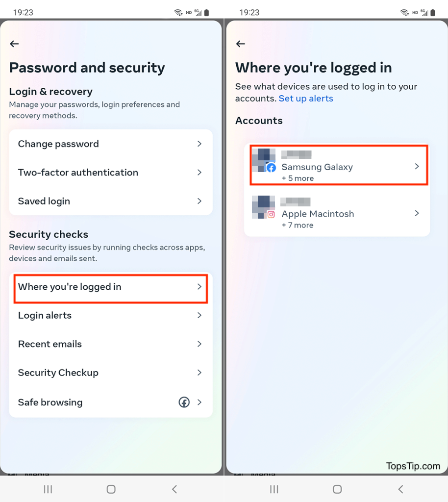Open recent apps on right phone navigation bar
Viewport: 448px width, 502px height.
point(274,489)
